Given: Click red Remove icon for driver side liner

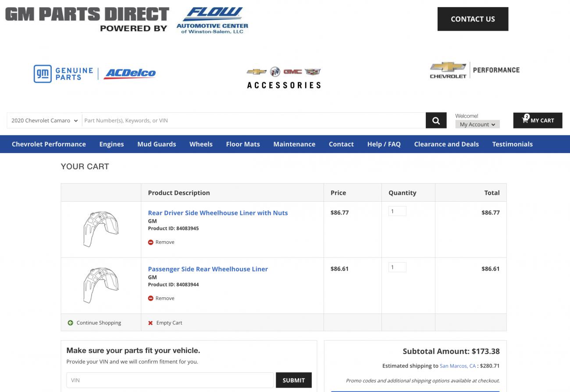Looking at the screenshot, I should click(x=151, y=242).
